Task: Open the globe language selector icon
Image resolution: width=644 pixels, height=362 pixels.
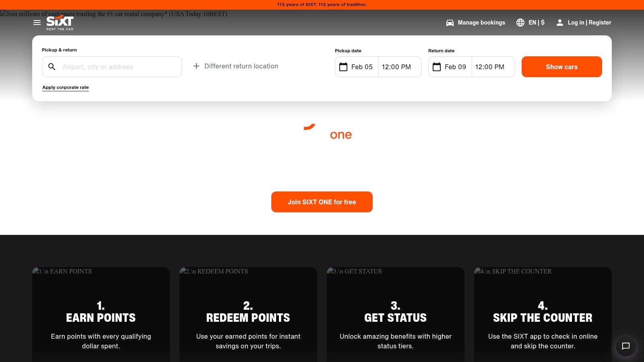Action: (520, 23)
